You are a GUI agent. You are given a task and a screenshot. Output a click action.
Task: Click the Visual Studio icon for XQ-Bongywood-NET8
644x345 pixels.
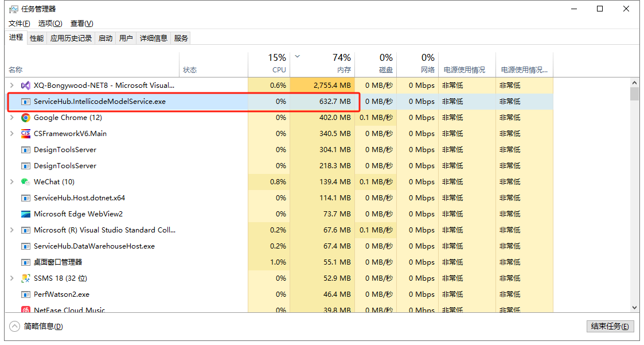coord(25,86)
